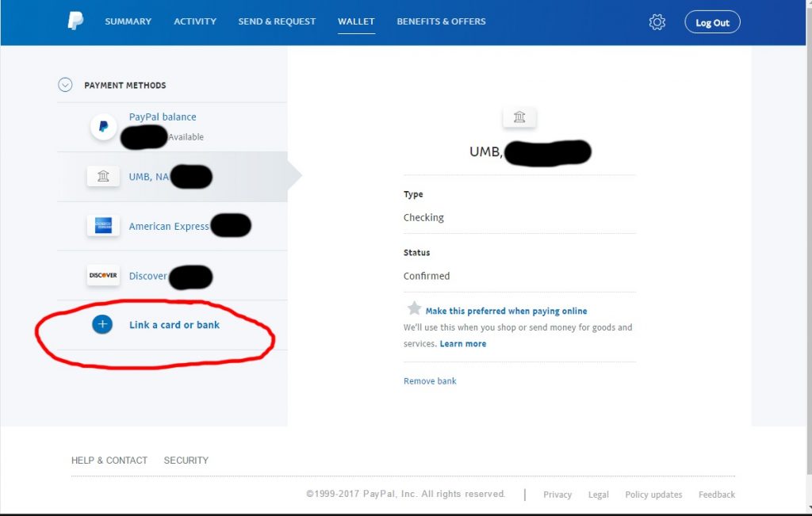Click the Type label text
This screenshot has height=516, width=812.
[413, 194]
